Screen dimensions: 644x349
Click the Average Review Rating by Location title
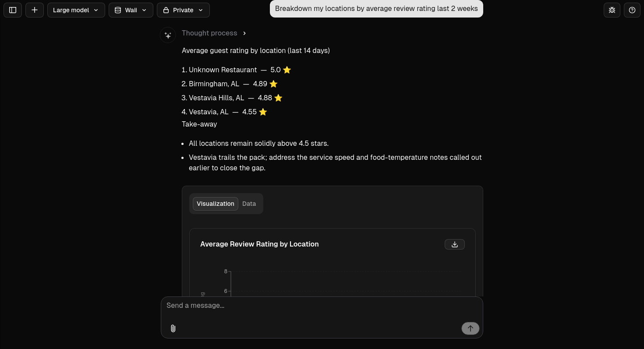pyautogui.click(x=259, y=244)
